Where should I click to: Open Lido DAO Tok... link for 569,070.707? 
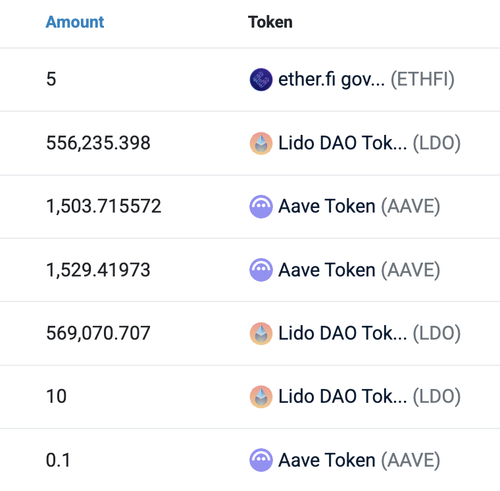pyautogui.click(x=370, y=333)
